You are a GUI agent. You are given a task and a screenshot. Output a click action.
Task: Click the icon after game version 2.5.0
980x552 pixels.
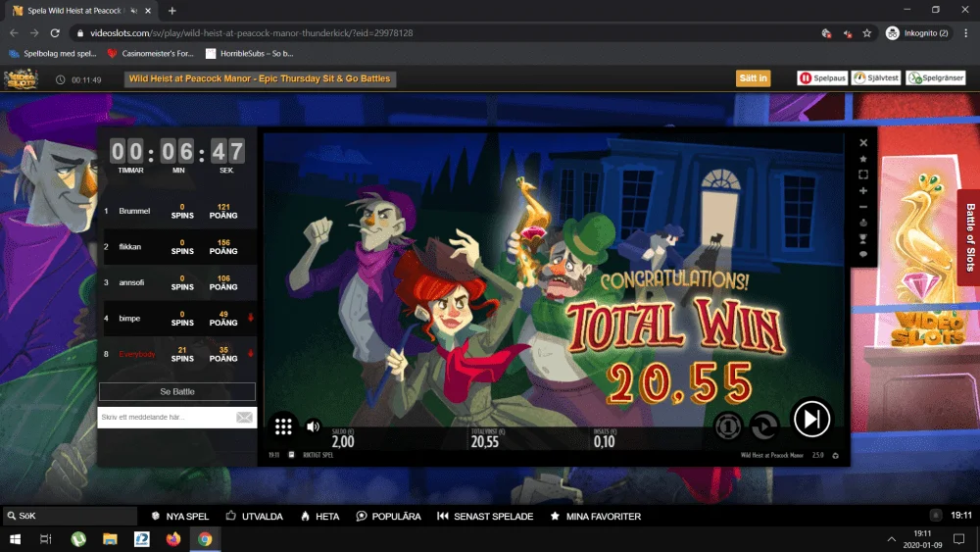point(836,455)
